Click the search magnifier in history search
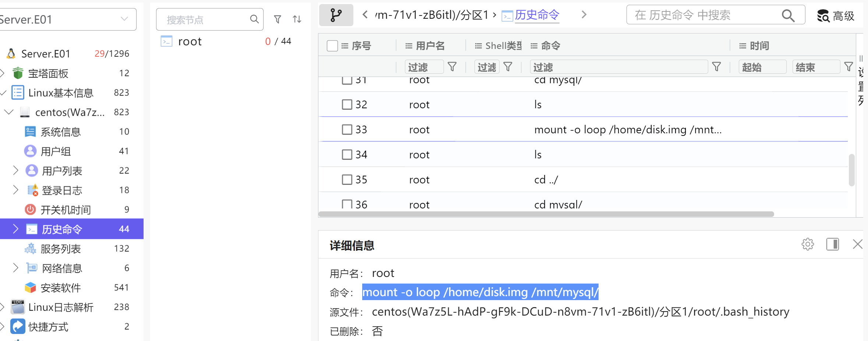Screen dimensions: 868x341 [x=788, y=15]
